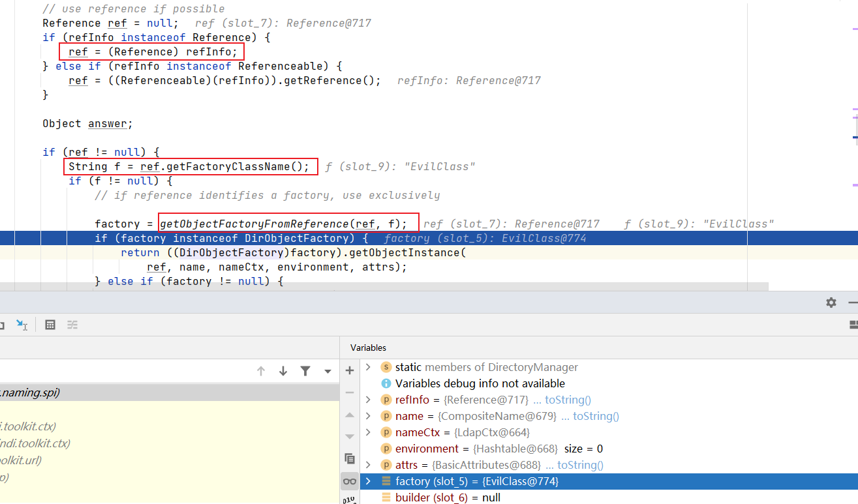The height and width of the screenshot is (504, 858).
Task: Expand the factory EvilClass node
Action: pyautogui.click(x=368, y=481)
